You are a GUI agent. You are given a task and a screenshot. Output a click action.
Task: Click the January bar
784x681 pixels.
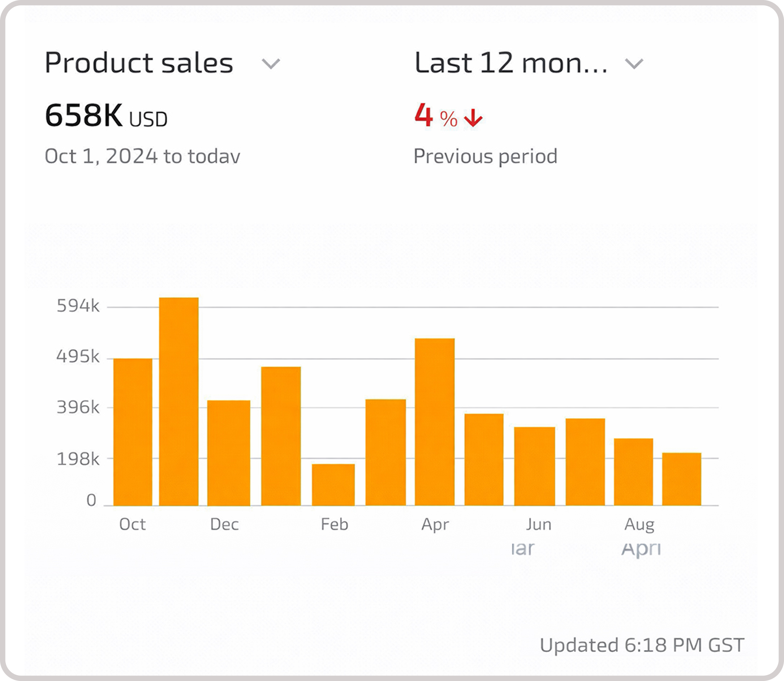coord(281,436)
